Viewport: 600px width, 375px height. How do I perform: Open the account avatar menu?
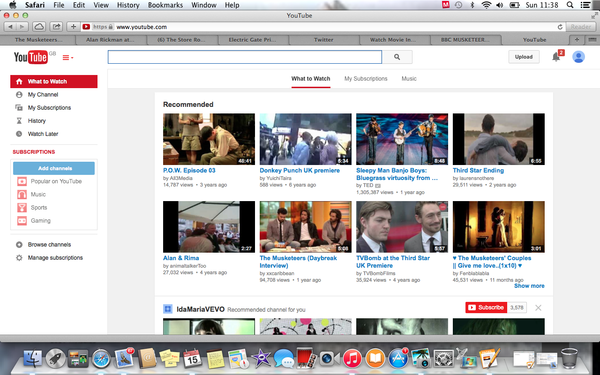(x=578, y=57)
